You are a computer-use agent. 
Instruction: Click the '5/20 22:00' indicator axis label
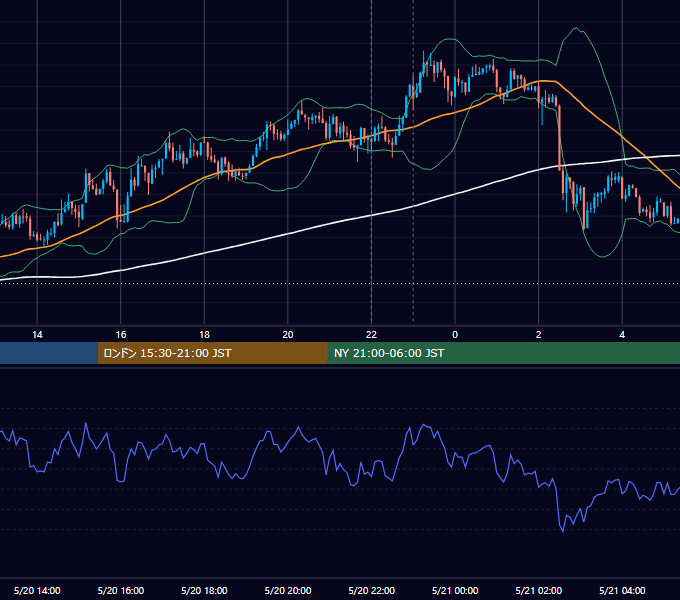[372, 590]
